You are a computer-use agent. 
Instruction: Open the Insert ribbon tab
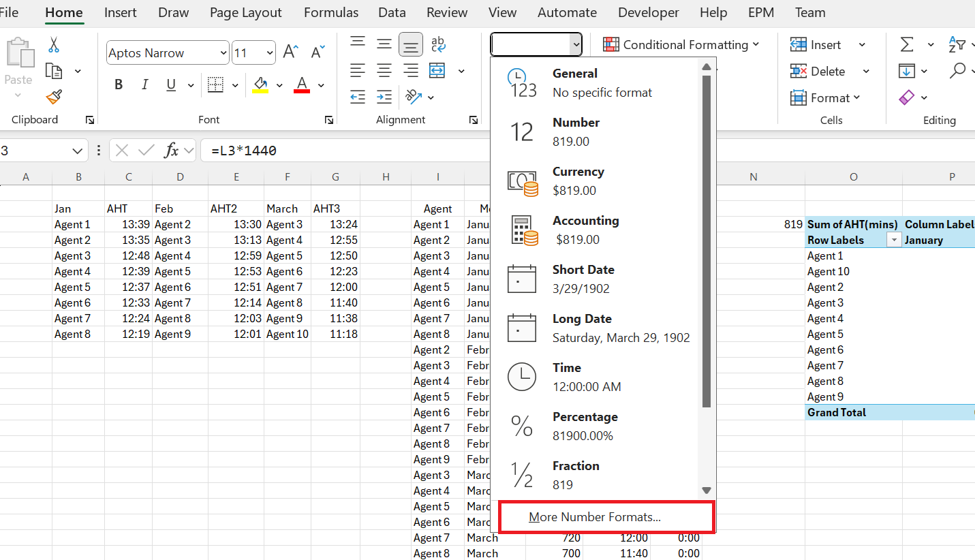[121, 12]
